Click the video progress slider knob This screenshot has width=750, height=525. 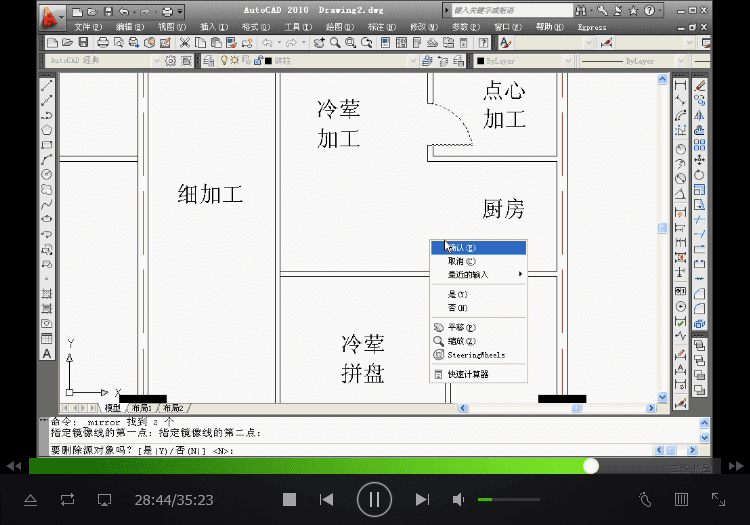(591, 466)
